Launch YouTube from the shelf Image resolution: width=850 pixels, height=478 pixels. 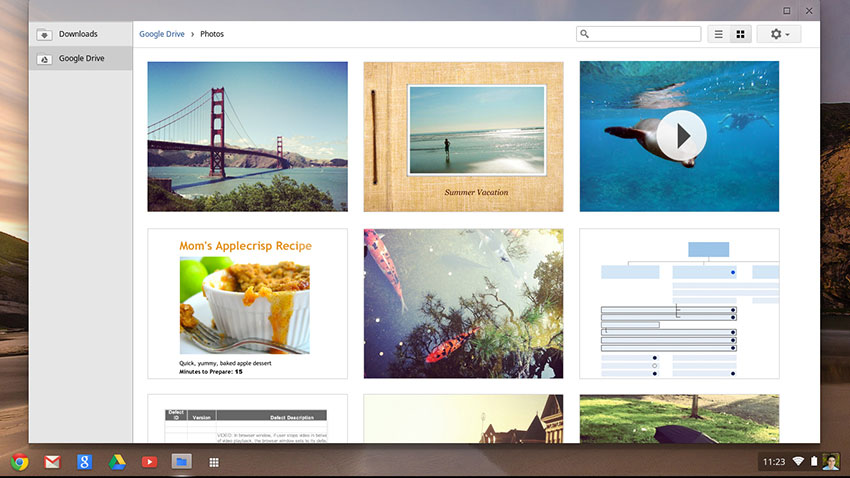click(x=149, y=462)
